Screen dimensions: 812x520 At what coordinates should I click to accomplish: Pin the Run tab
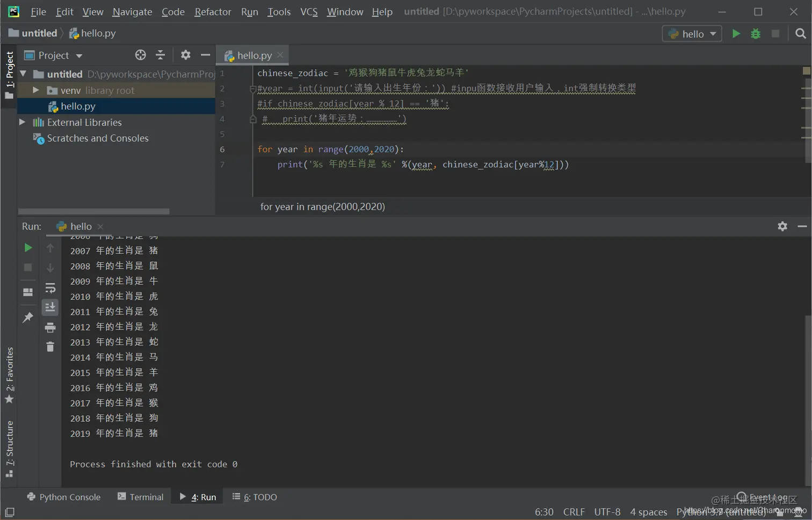pos(28,318)
